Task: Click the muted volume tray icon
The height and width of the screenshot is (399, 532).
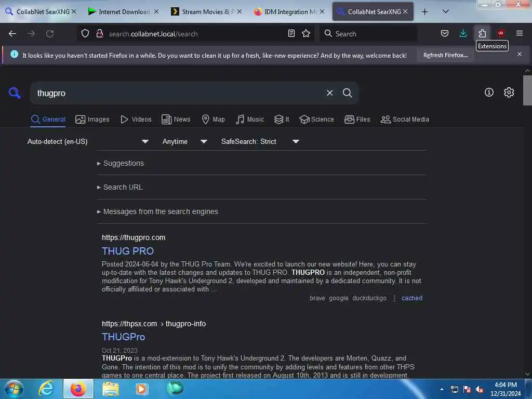Action: [480, 390]
